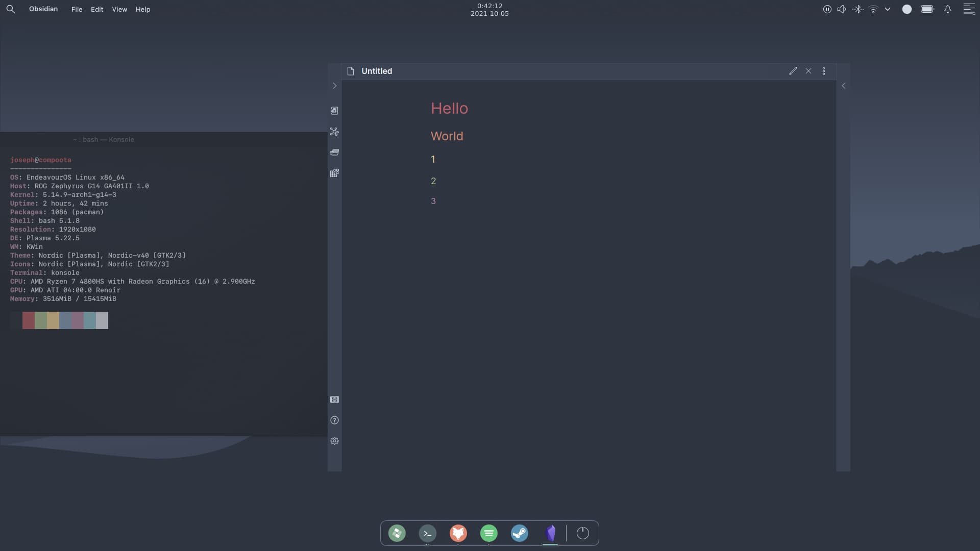Click the Hello heading in the note
This screenshot has height=551, width=980.
tap(449, 108)
